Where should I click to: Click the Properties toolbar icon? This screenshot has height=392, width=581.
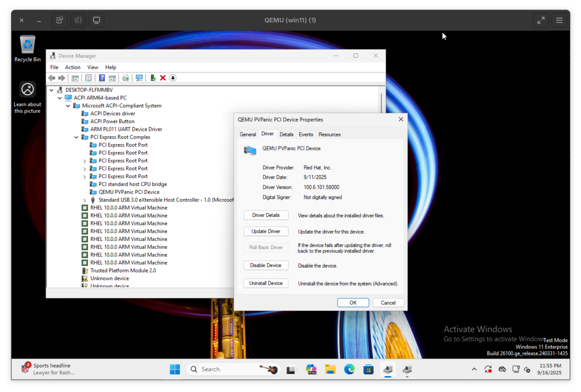88,78
